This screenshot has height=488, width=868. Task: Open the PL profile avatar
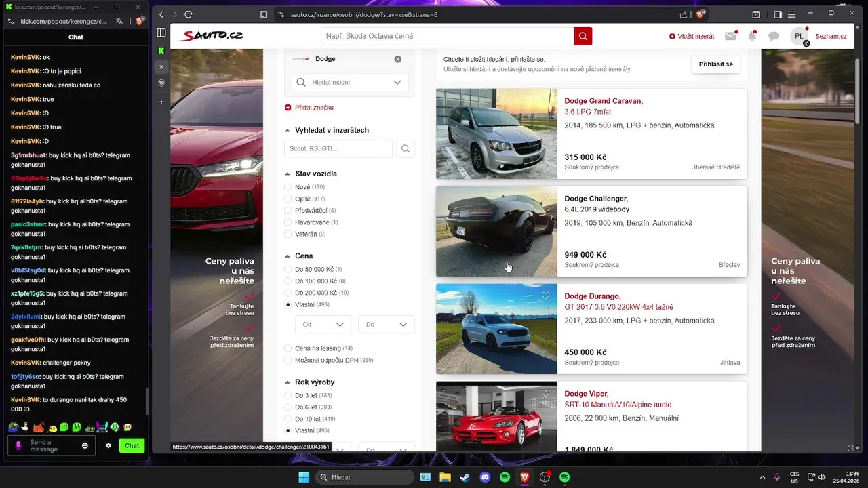(800, 36)
